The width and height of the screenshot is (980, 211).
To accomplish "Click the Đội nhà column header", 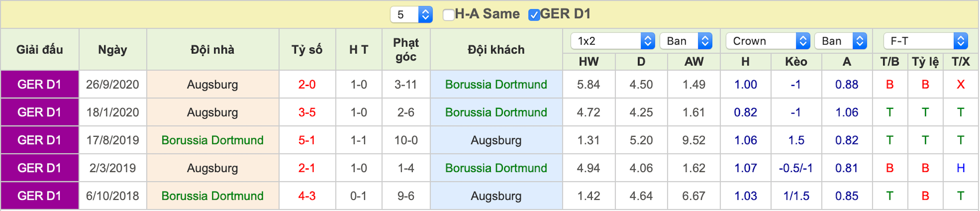I will point(212,49).
